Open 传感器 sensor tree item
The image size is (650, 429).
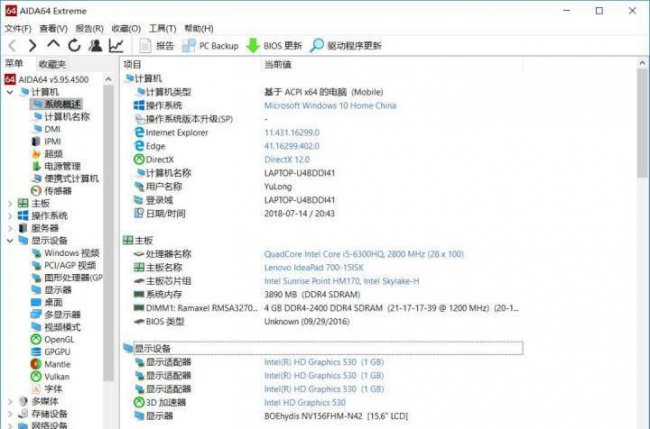pos(51,191)
